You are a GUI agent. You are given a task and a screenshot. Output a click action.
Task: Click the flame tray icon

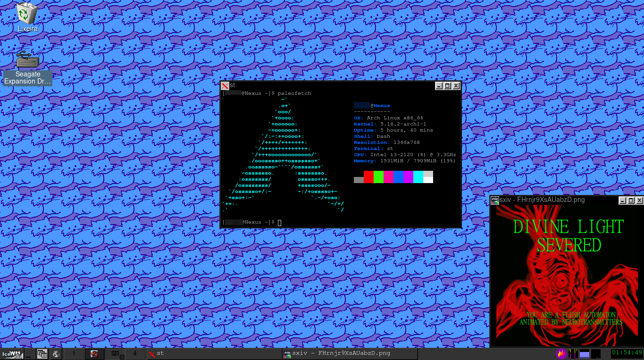pyautogui.click(x=561, y=353)
